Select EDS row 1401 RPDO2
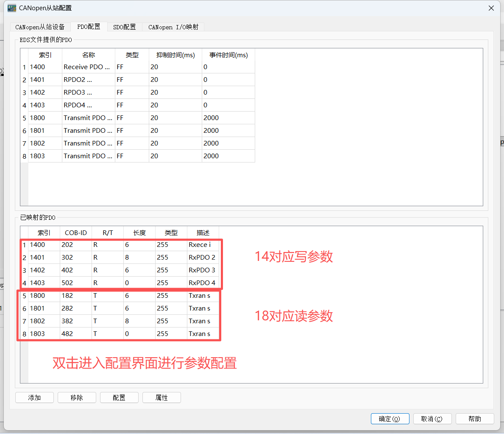504x434 pixels. [x=138, y=79]
